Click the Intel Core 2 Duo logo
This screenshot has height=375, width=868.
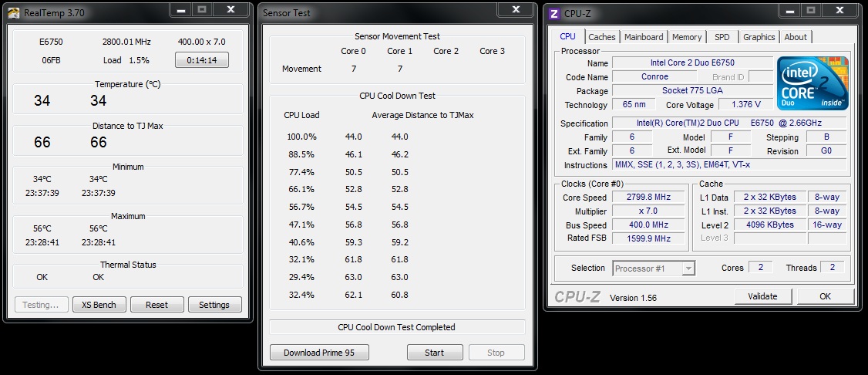coord(812,83)
